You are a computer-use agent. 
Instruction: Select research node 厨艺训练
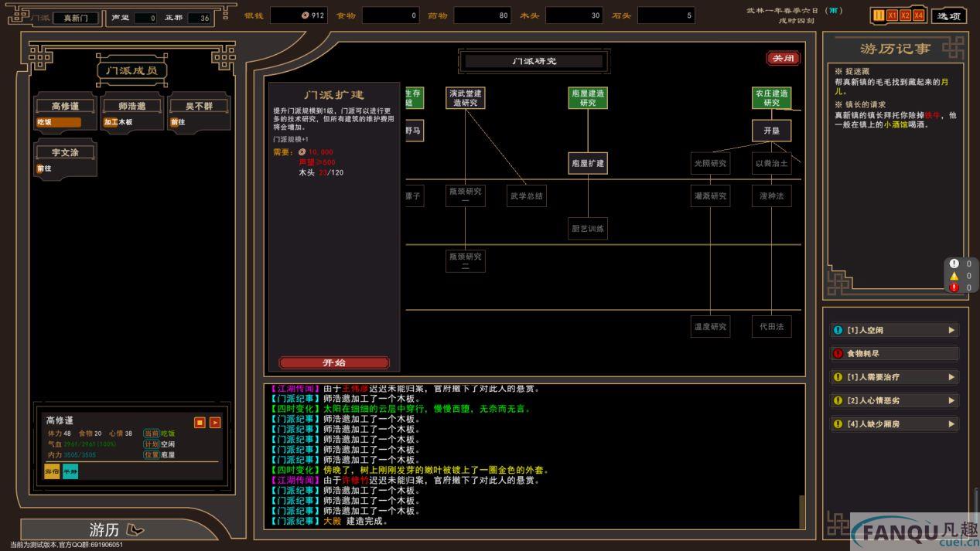click(x=588, y=228)
